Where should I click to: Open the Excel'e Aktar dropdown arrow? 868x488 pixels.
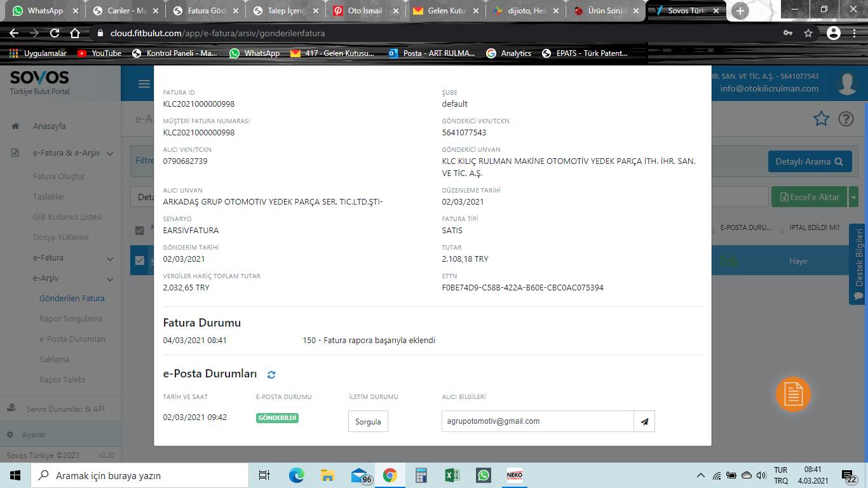[x=853, y=197]
